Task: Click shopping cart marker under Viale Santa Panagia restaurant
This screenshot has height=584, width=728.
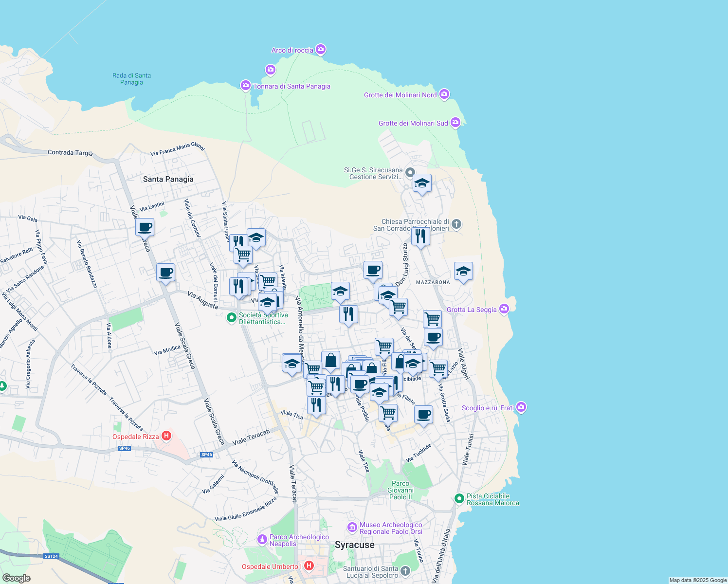Action: click(x=243, y=255)
